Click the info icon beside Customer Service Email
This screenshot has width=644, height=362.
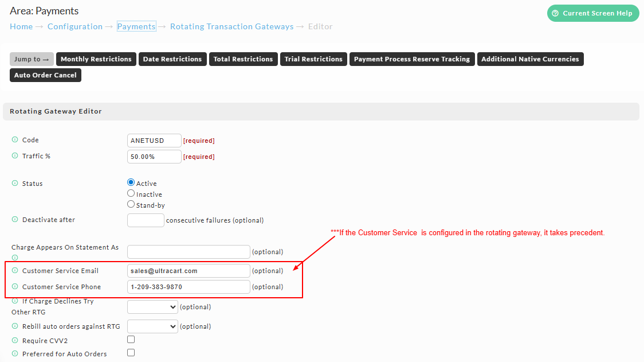pyautogui.click(x=15, y=270)
